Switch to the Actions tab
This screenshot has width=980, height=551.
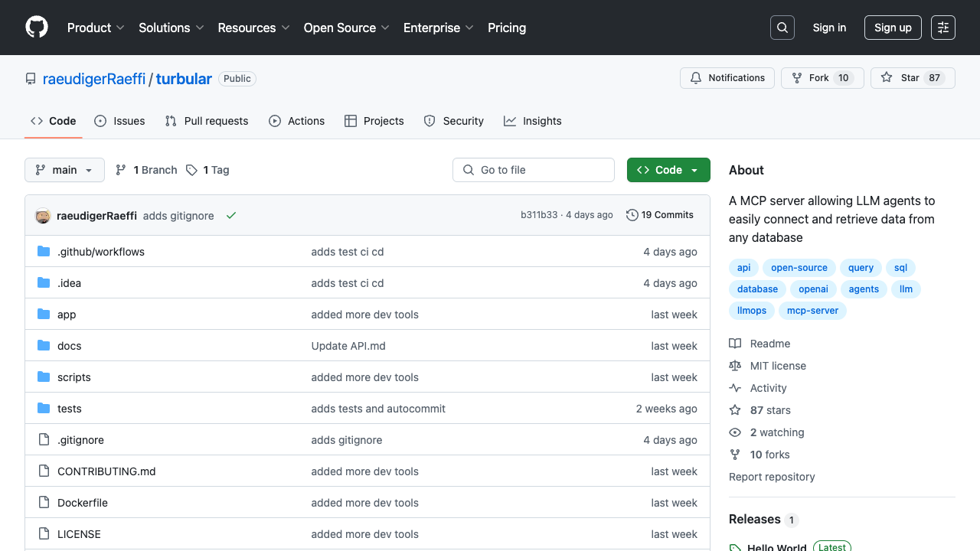pos(297,121)
